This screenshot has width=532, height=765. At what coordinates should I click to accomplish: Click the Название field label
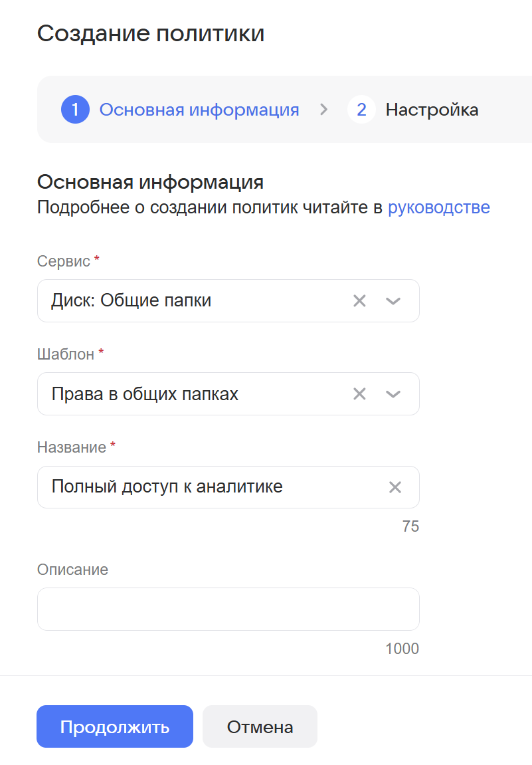(72, 447)
